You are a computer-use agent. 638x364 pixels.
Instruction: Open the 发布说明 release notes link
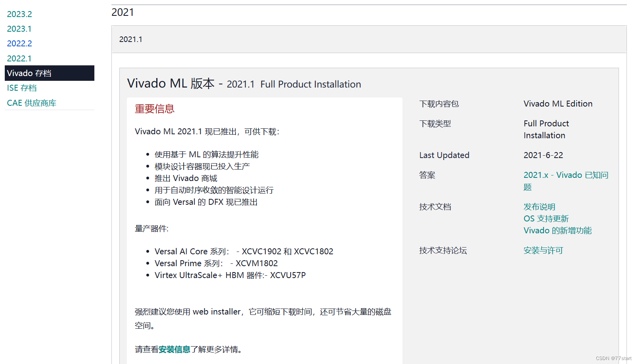click(x=539, y=206)
